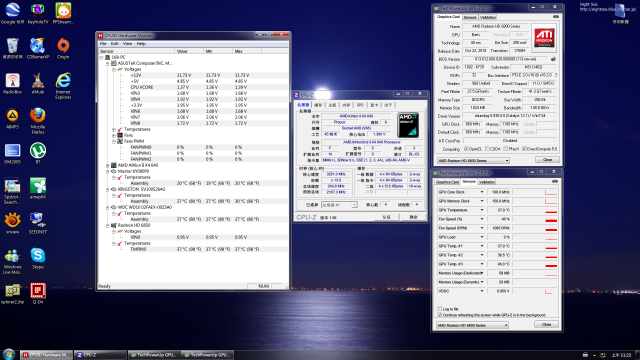This screenshot has height=360, width=640.
Task: Expand the AMD Athlon II X4 640 node
Action: pyautogui.click(x=107, y=165)
